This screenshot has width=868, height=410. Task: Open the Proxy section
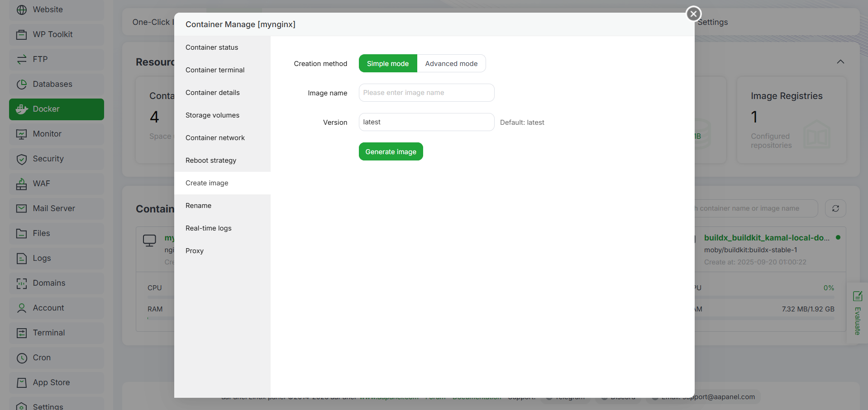pos(222,251)
